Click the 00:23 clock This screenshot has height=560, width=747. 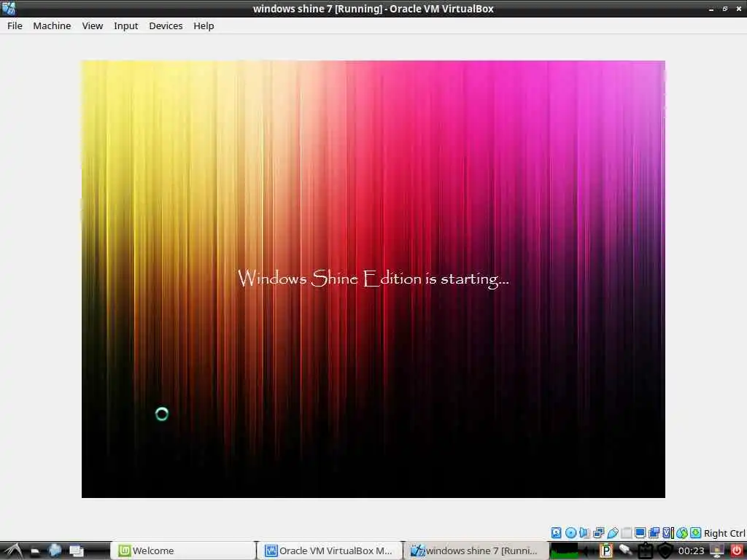pos(692,551)
